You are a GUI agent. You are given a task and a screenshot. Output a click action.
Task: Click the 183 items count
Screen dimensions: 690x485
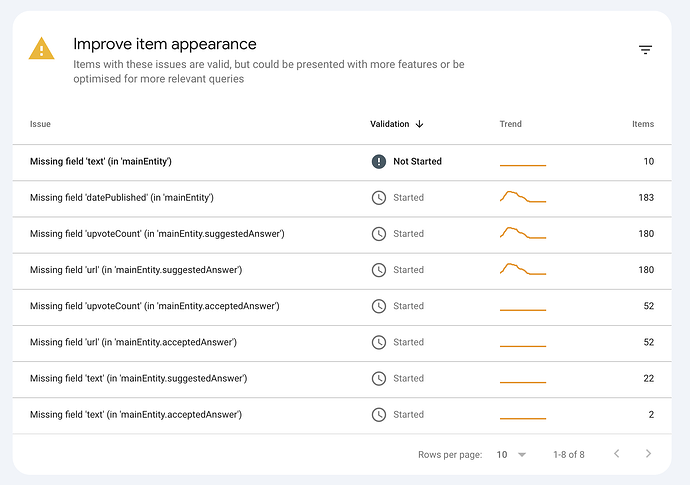click(x=646, y=198)
